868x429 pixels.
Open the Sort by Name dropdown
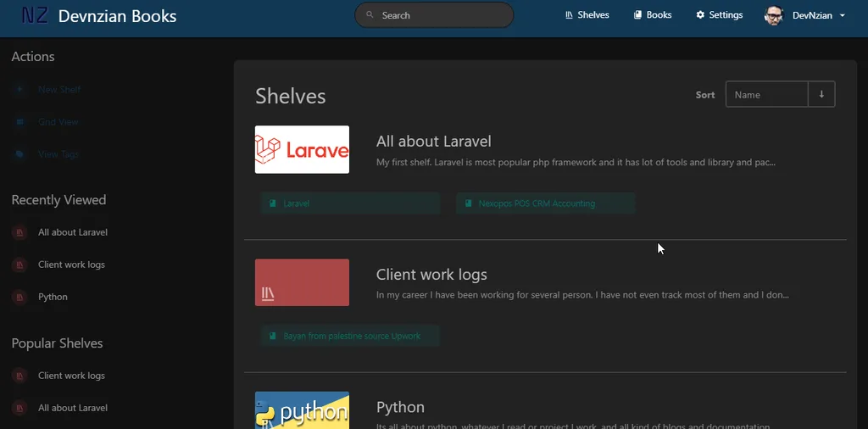click(x=766, y=94)
